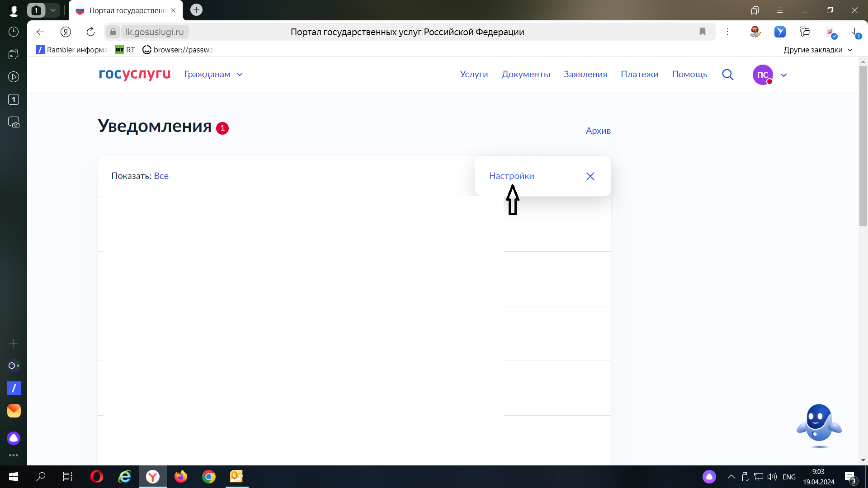Open the Услуги menu item

(x=474, y=75)
